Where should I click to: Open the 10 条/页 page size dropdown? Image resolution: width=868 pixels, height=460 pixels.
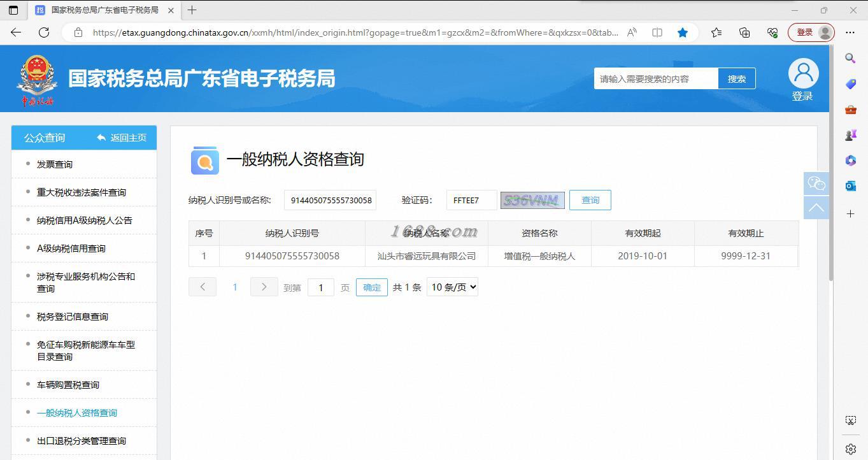tap(452, 287)
